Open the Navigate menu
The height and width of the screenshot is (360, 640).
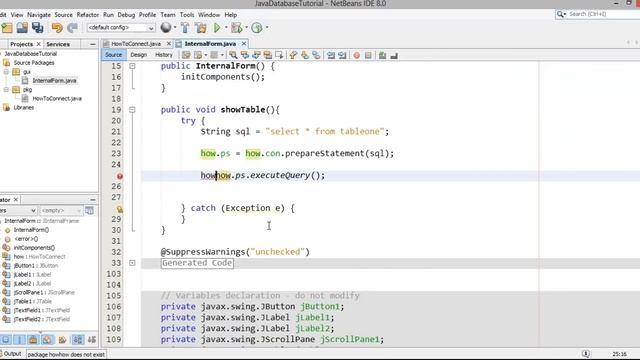point(39,15)
